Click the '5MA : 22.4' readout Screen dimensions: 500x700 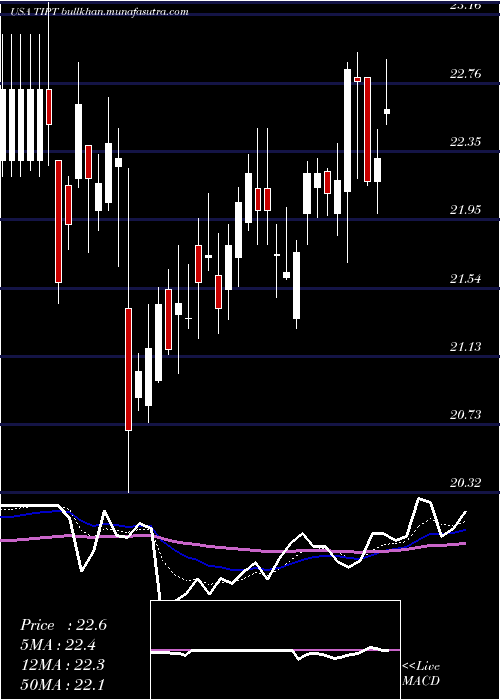tap(58, 645)
